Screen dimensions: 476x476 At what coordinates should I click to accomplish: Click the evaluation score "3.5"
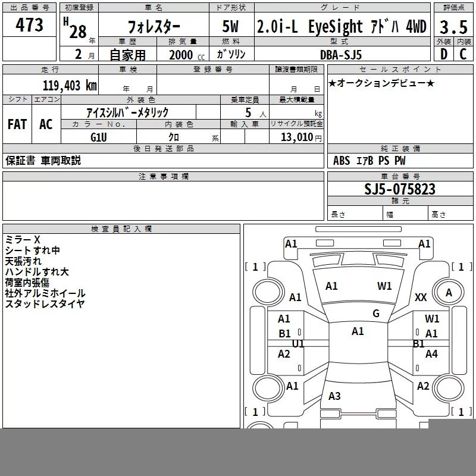[x=453, y=27]
